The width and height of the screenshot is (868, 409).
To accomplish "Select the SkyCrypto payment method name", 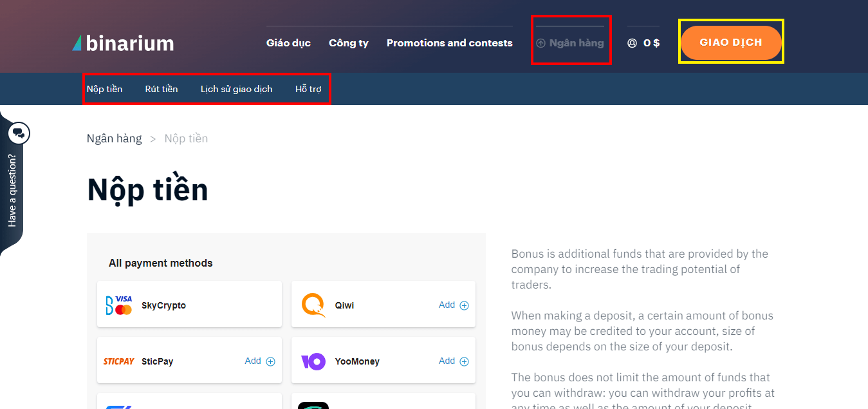I will pos(163,305).
